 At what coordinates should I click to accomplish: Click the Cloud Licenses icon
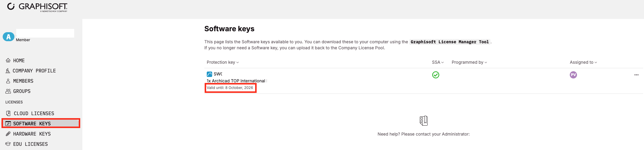coord(8,113)
